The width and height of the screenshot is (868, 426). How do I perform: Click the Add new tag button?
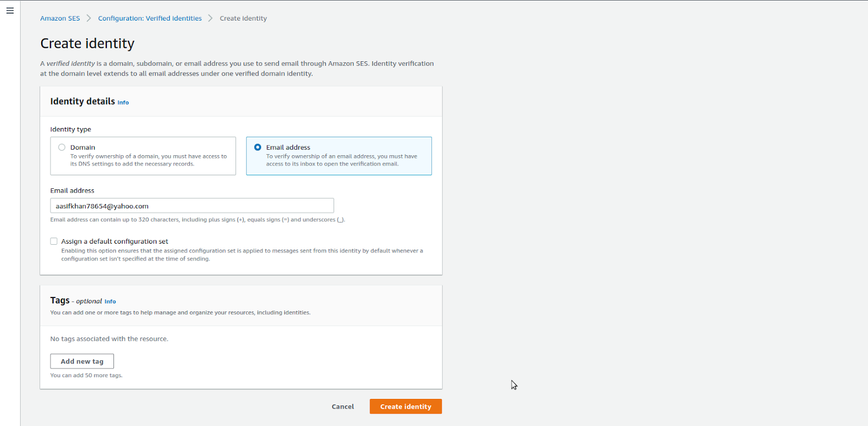[82, 361]
